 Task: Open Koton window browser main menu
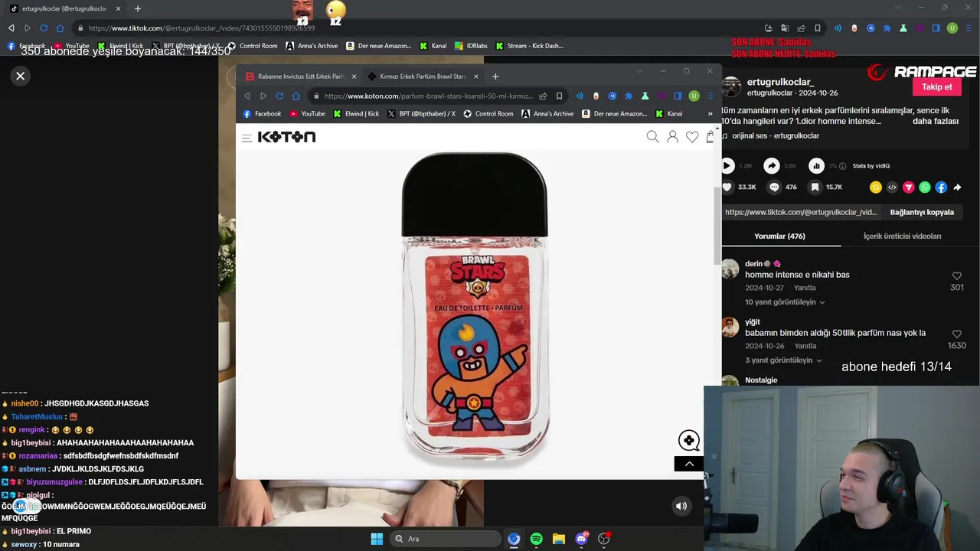[x=710, y=96]
